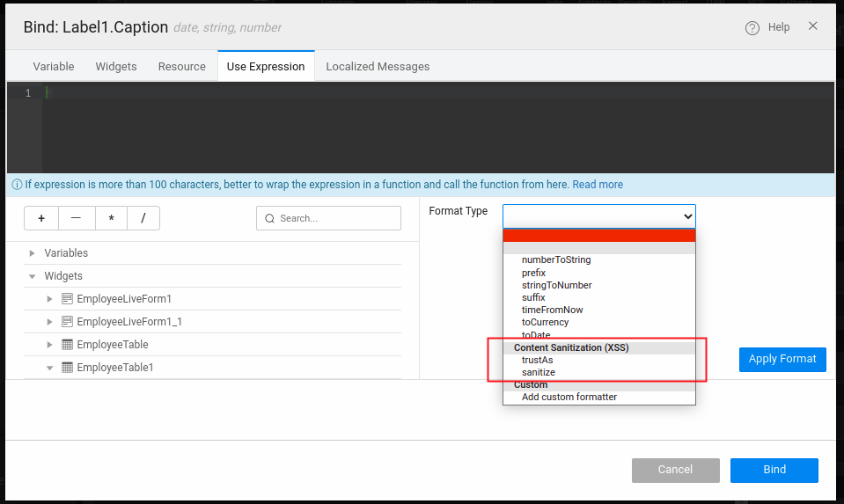Choose the trustAs formatter option
This screenshot has width=844, height=504.
pyautogui.click(x=537, y=360)
